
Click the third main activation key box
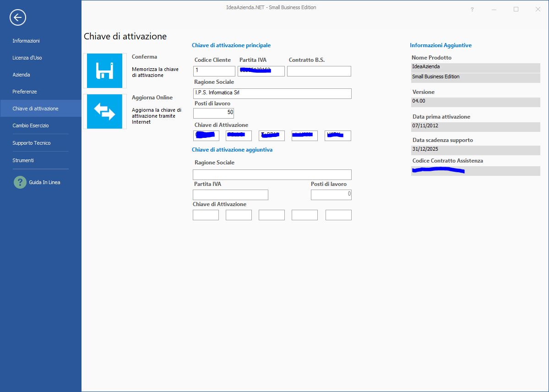272,136
